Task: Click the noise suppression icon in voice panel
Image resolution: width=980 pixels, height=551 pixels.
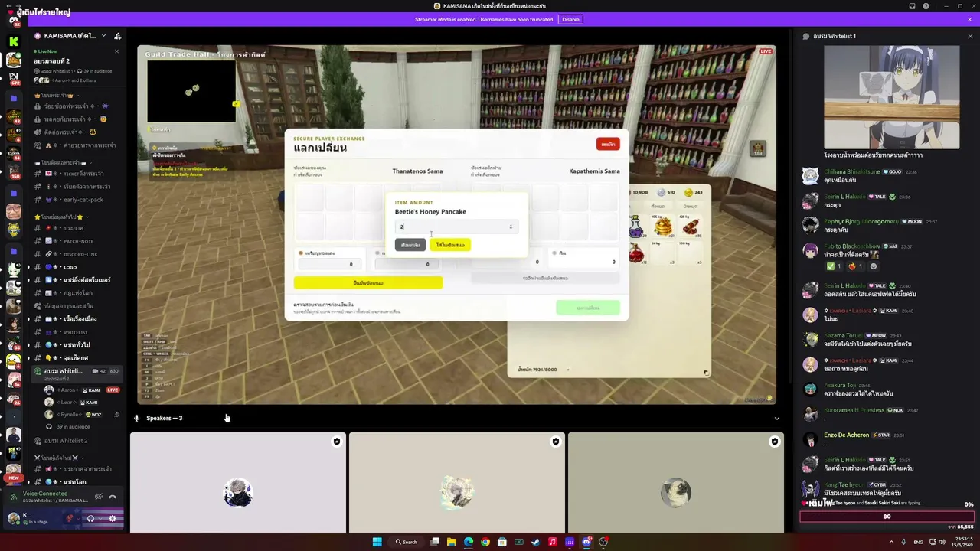Action: (99, 497)
